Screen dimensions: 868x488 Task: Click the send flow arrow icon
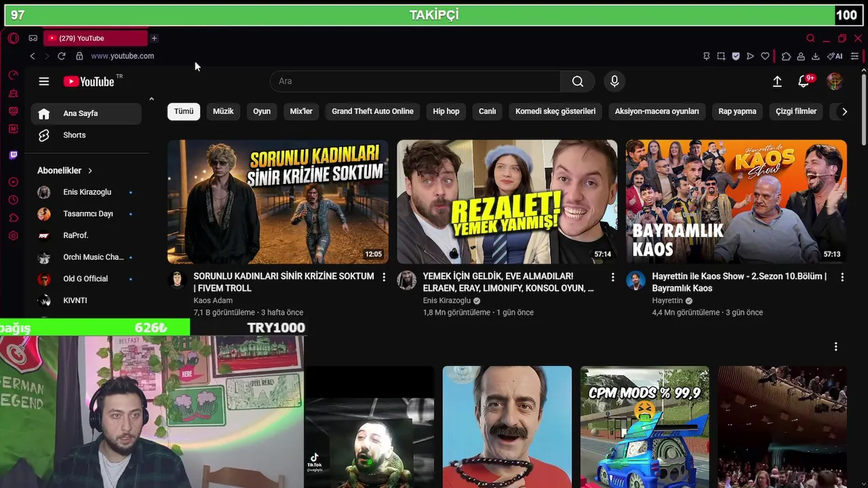point(750,56)
